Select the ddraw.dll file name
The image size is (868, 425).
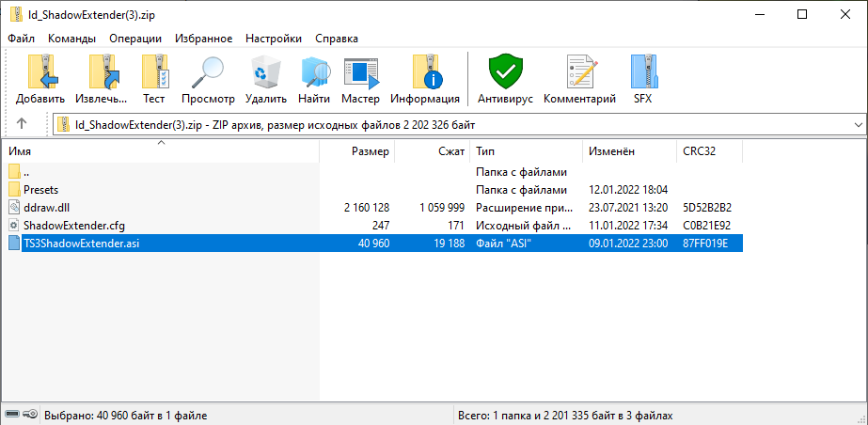pyautogui.click(x=46, y=208)
